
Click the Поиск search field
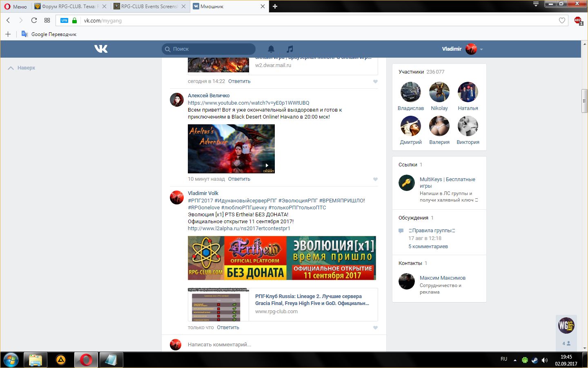pos(209,49)
